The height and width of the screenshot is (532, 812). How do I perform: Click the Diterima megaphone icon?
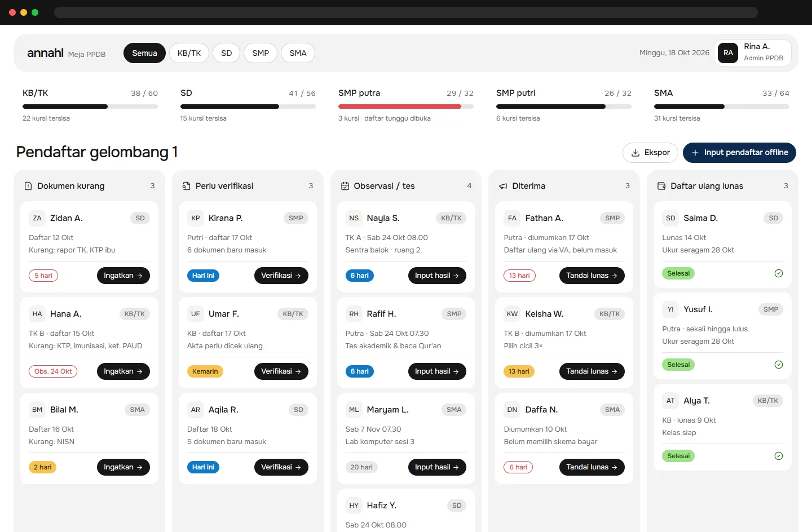[503, 186]
